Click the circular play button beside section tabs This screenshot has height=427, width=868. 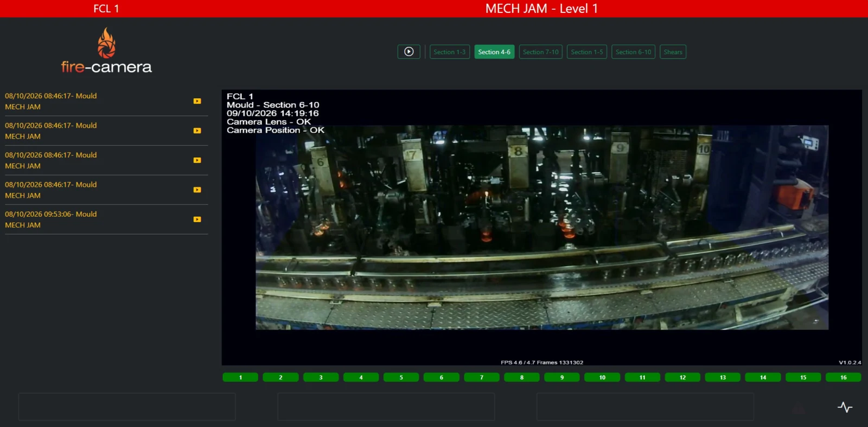click(409, 52)
